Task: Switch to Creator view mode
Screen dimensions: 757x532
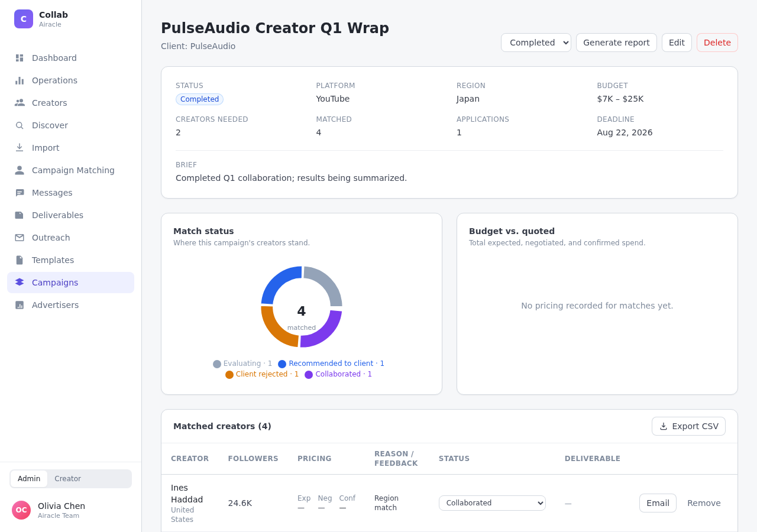Action: click(x=68, y=479)
